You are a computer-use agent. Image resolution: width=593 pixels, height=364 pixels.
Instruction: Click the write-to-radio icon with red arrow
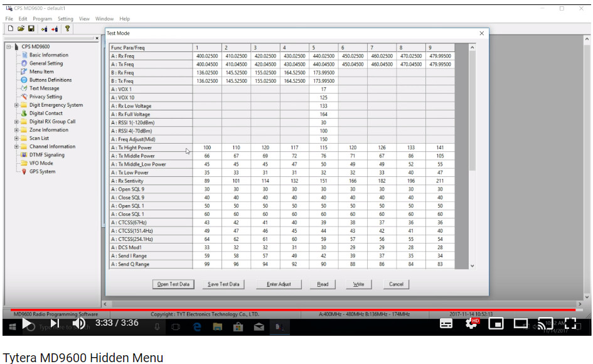point(55,29)
